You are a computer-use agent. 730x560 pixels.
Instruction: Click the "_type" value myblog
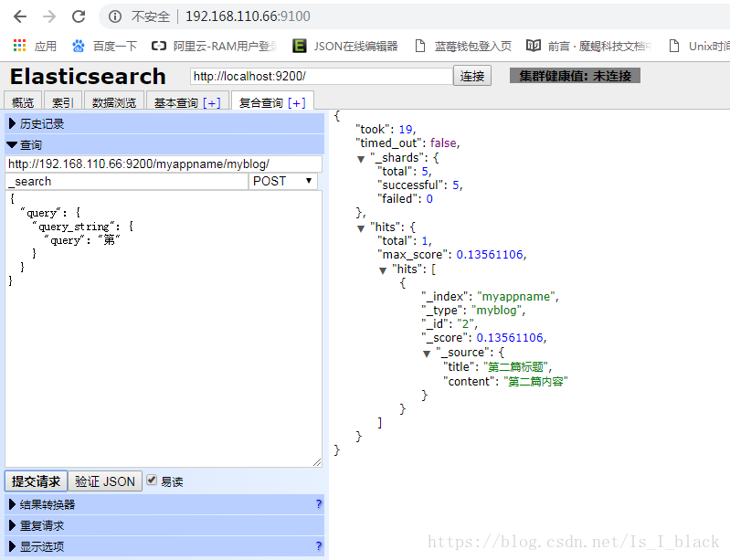tap(496, 310)
